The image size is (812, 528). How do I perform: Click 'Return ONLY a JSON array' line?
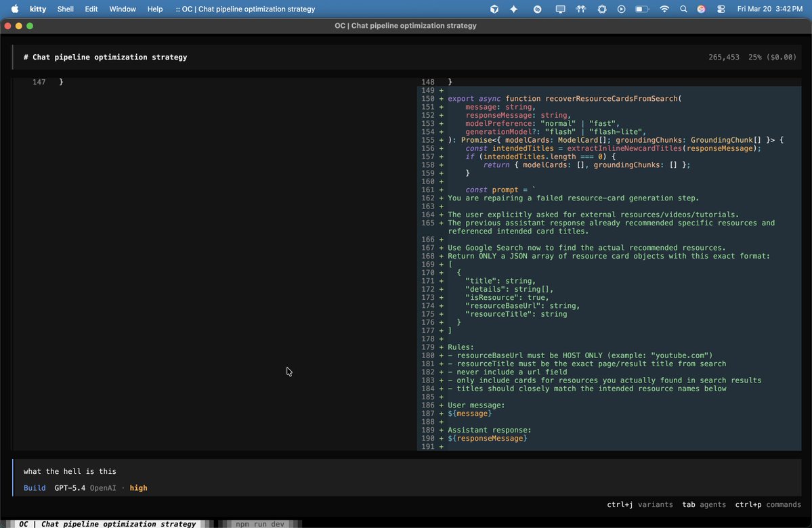click(609, 256)
